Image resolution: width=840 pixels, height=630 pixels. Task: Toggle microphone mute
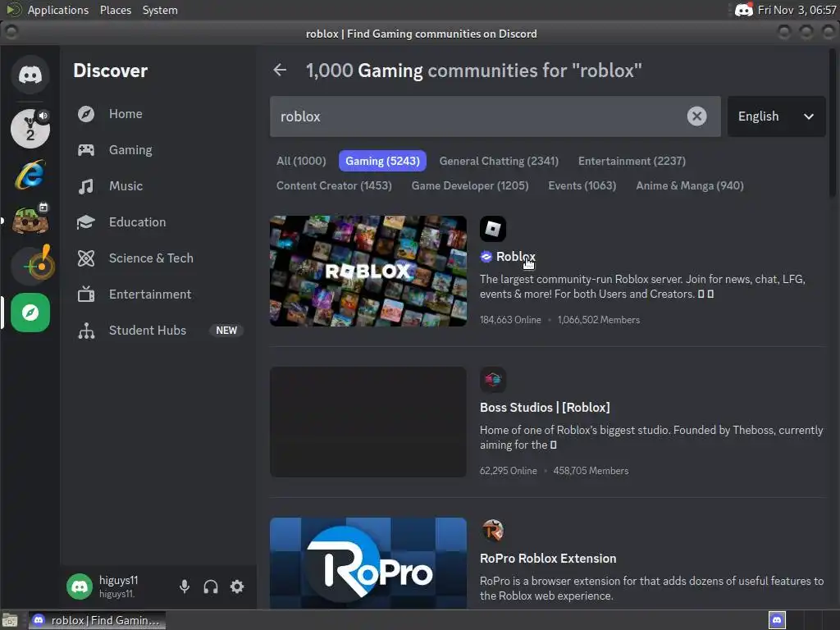tap(185, 587)
